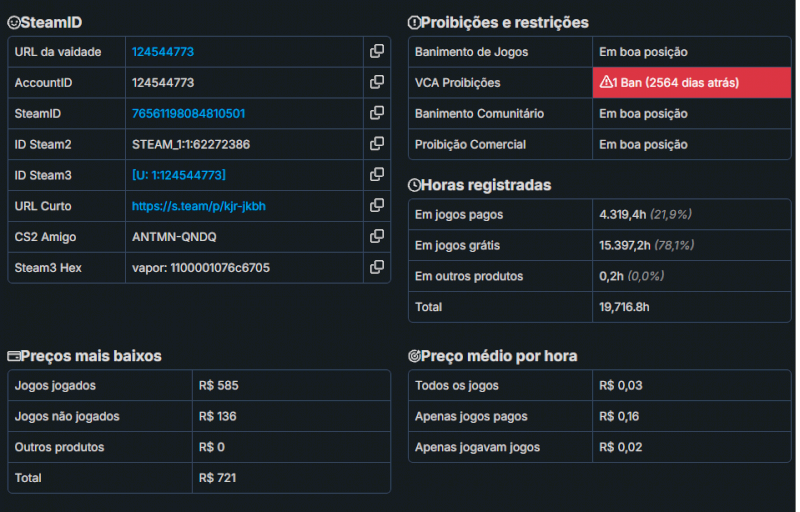The image size is (800, 512).
Task: Click the clock icon beside Horas registradas
Action: pos(414,185)
